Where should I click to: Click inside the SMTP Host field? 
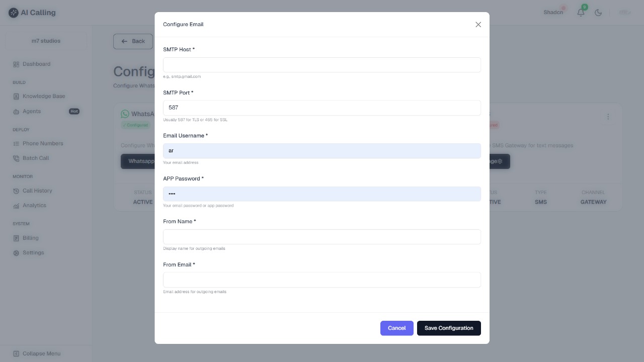tap(321, 65)
